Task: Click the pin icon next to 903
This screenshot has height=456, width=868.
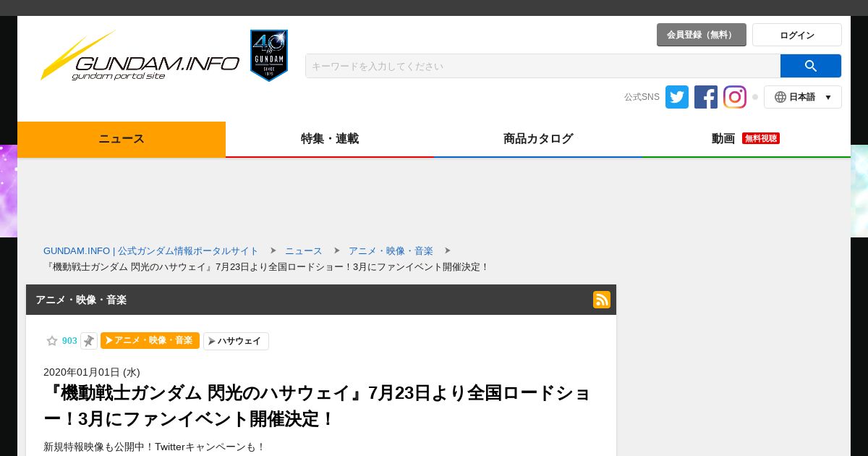Action: pos(89,341)
